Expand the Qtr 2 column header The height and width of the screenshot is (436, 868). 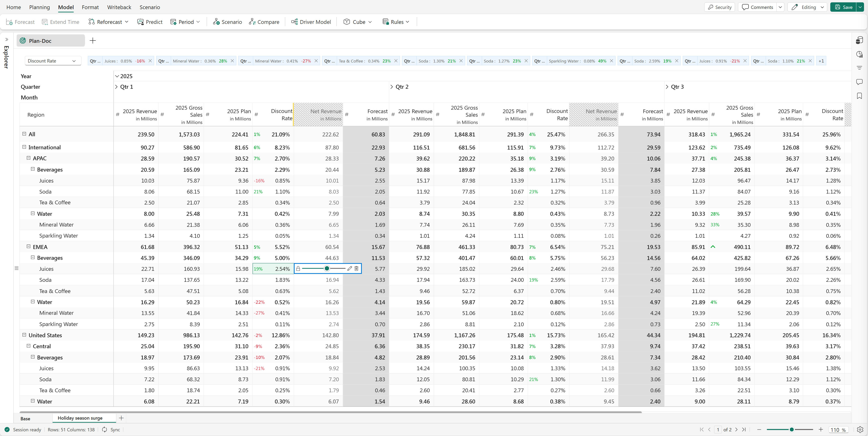(392, 87)
